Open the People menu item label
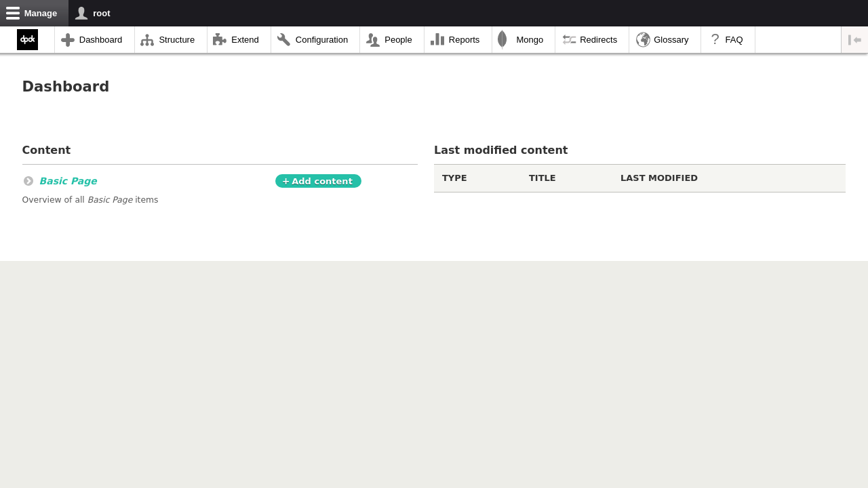This screenshot has width=868, height=488. (x=398, y=40)
